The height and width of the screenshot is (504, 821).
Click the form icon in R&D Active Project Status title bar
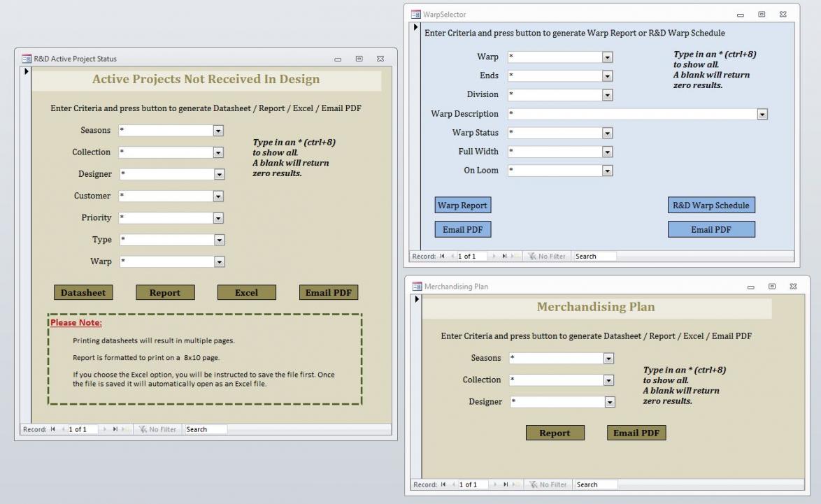coord(27,59)
